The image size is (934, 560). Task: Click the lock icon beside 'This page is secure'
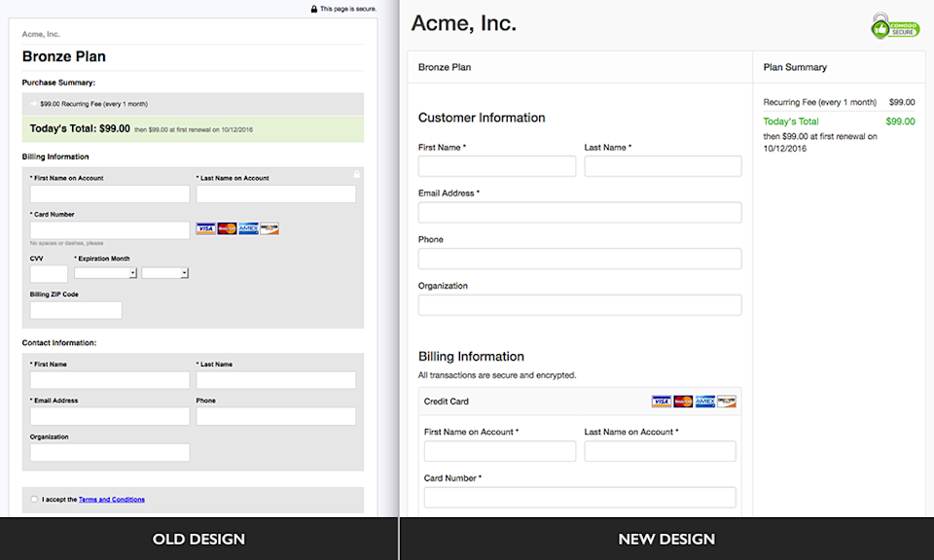[314, 9]
